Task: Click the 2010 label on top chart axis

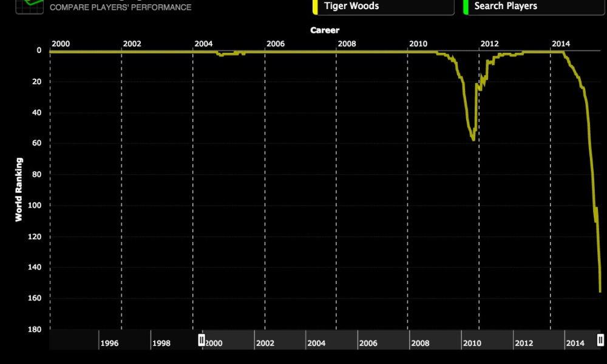Action: (418, 44)
